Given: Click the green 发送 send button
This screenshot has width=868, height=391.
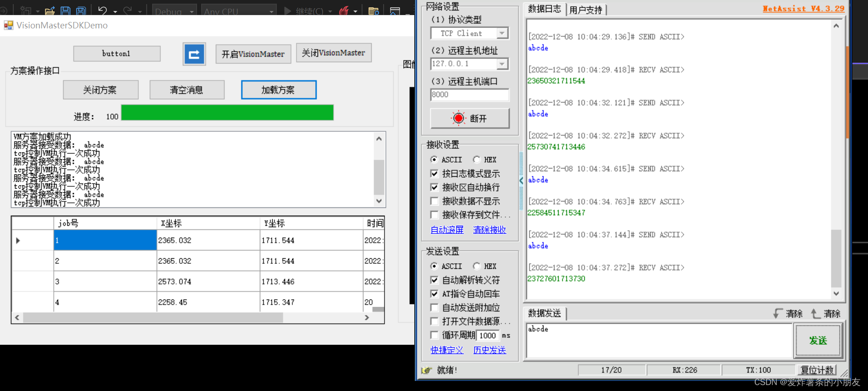Looking at the screenshot, I should [818, 341].
